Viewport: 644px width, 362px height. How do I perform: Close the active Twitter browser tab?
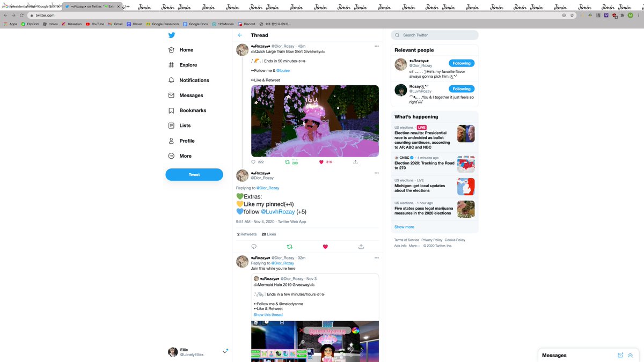pyautogui.click(x=120, y=6)
